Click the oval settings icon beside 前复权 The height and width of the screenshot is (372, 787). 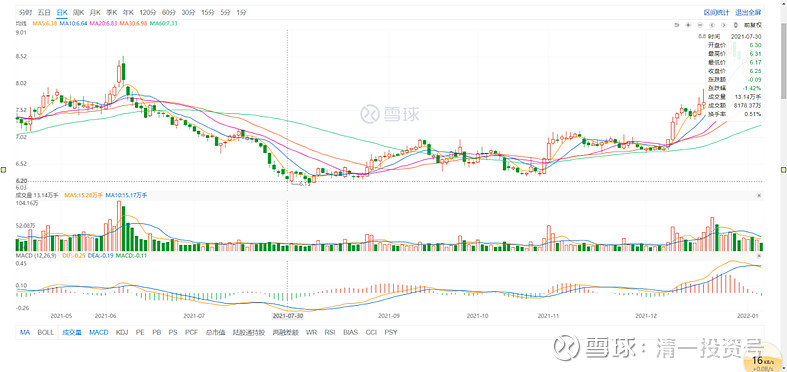[x=736, y=25]
